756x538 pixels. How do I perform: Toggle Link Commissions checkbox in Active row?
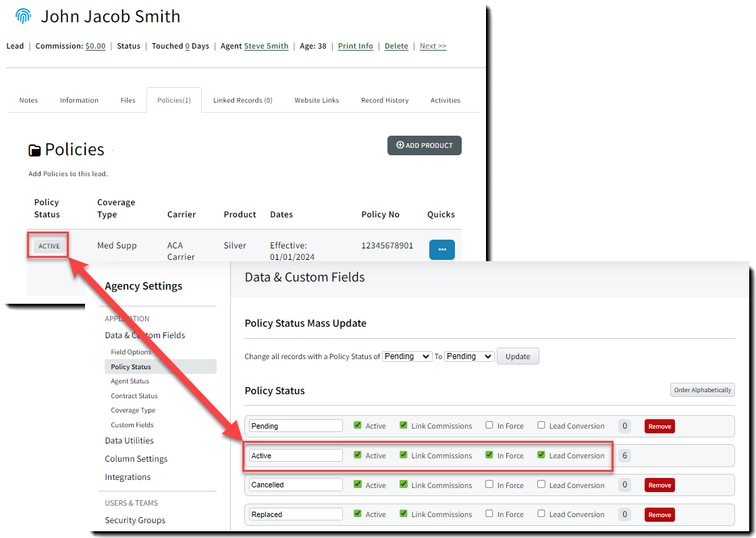[x=404, y=454]
